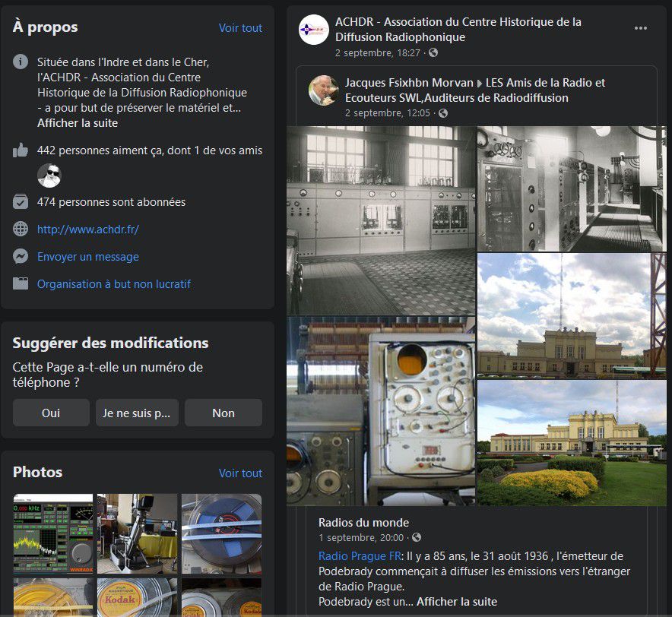The image size is (672, 617).
Task: Open the post's three-dot options menu
Action: coord(640,28)
